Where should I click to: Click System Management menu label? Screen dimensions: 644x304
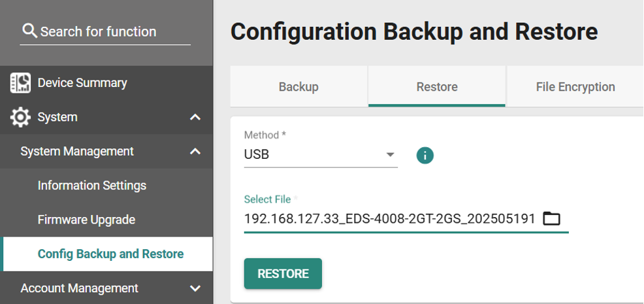tap(77, 152)
